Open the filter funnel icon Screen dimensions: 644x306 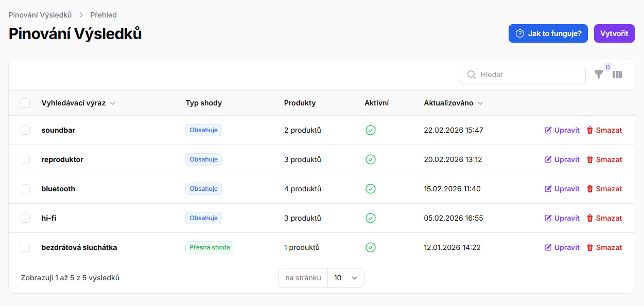(598, 75)
